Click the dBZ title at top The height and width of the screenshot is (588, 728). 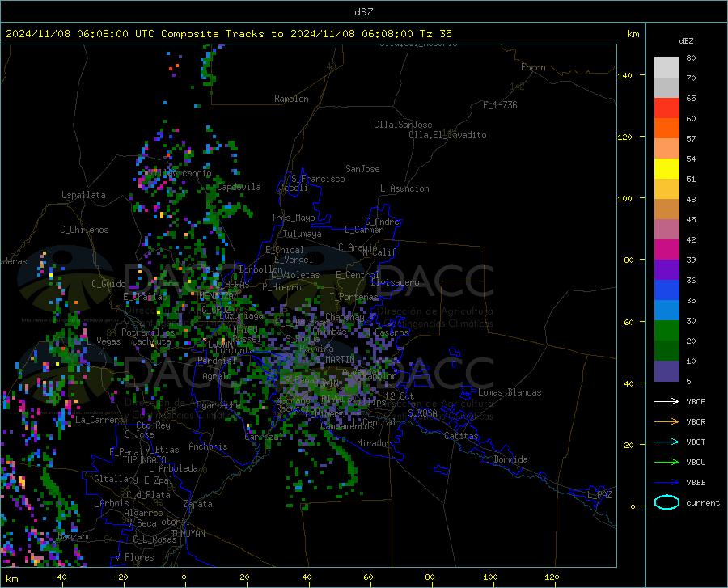363,12
